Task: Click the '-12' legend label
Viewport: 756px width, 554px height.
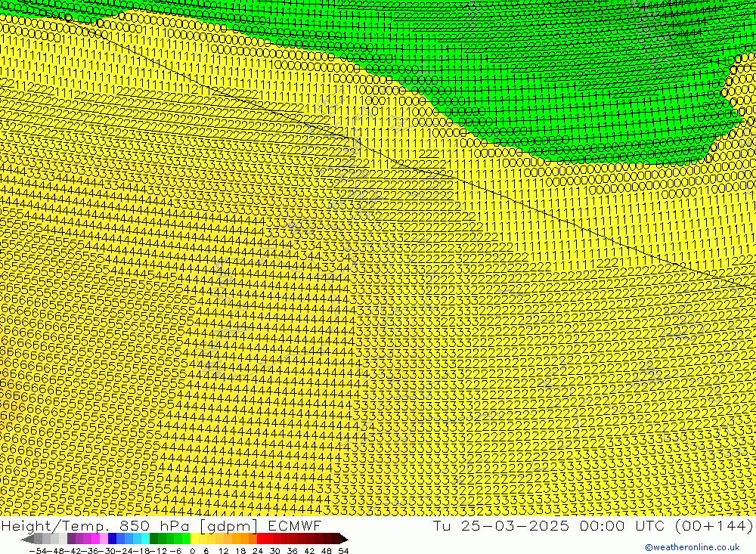Action: [x=159, y=551]
